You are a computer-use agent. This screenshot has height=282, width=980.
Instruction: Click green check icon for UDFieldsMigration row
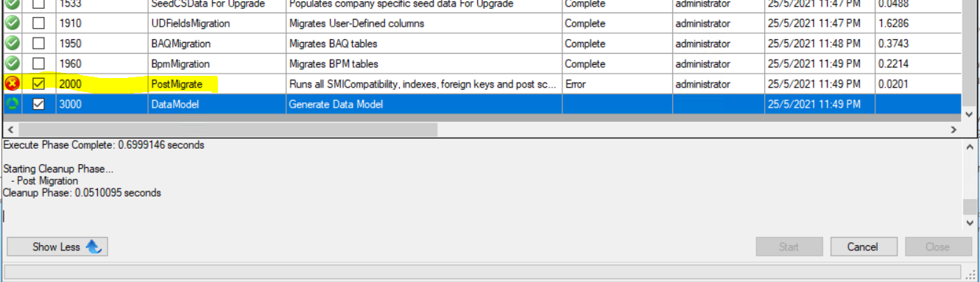pyautogui.click(x=12, y=24)
